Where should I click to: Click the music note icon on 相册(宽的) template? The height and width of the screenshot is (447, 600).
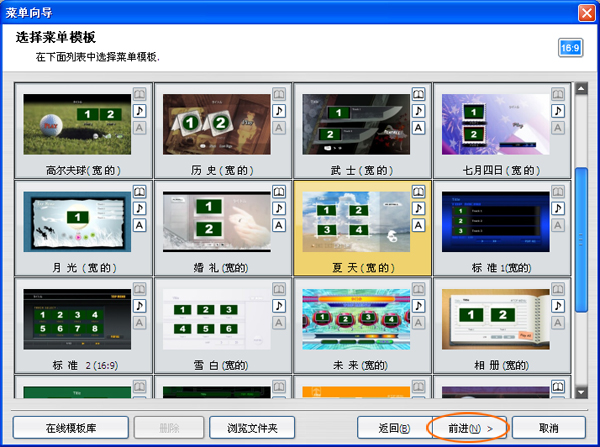[558, 306]
